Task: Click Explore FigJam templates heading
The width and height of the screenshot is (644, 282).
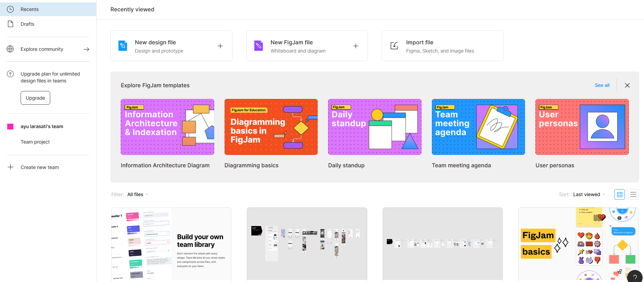Action: [155, 85]
